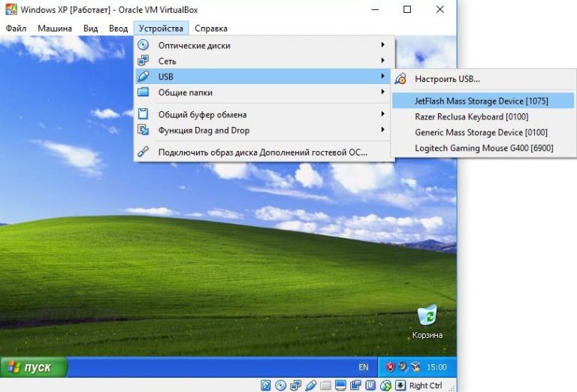Select Оптические диски menu entry
577x392 pixels.
263,45
